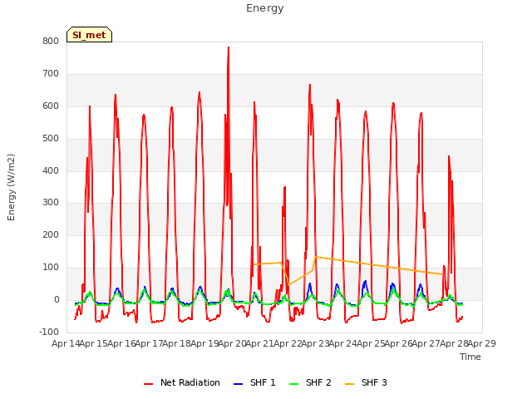
Task: Click the green SHF 2 legend swatch
Action: pos(293,384)
